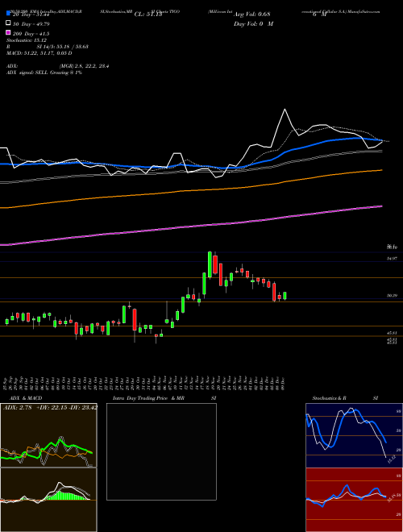Click the 54.97 price axis label
The width and height of the screenshot is (403, 532).
(393, 259)
